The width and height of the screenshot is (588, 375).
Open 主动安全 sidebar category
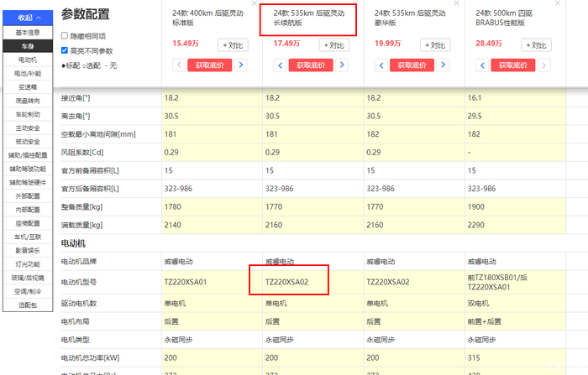(29, 128)
